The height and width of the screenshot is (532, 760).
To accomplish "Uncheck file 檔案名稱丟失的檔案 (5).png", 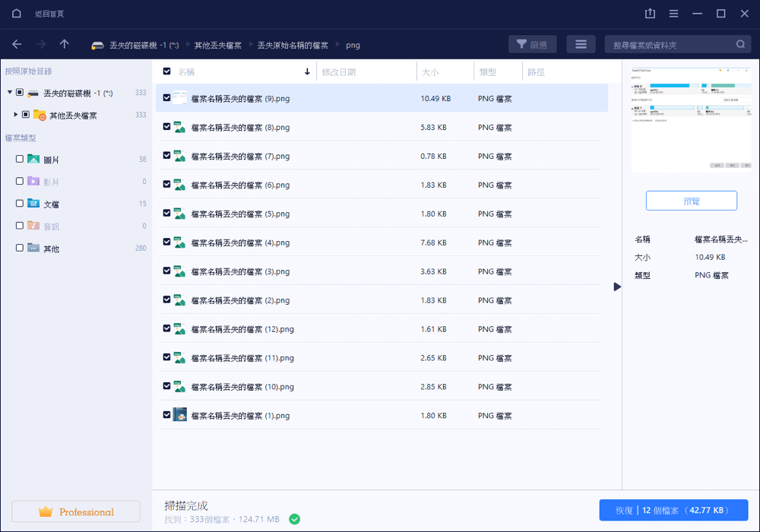I will [166, 214].
